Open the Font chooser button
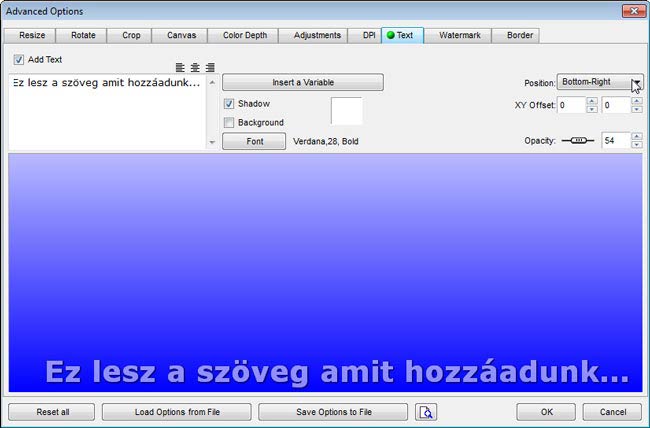The height and width of the screenshot is (428, 650). (254, 142)
